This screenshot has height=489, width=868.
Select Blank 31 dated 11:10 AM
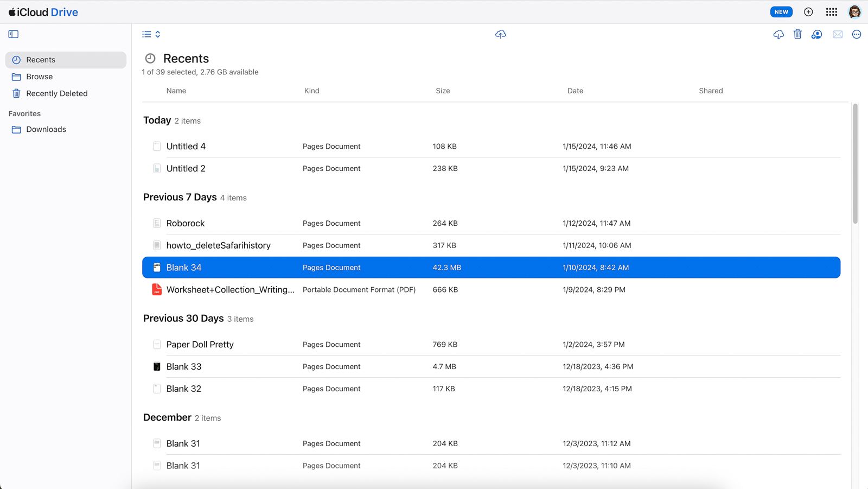click(x=491, y=466)
